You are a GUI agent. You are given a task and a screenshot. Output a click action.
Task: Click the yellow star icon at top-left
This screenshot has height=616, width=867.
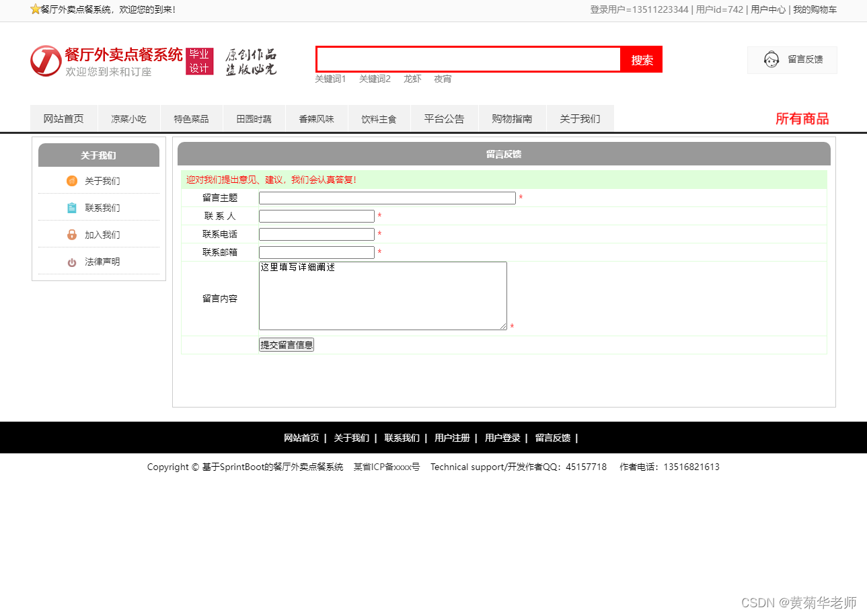[x=36, y=9]
